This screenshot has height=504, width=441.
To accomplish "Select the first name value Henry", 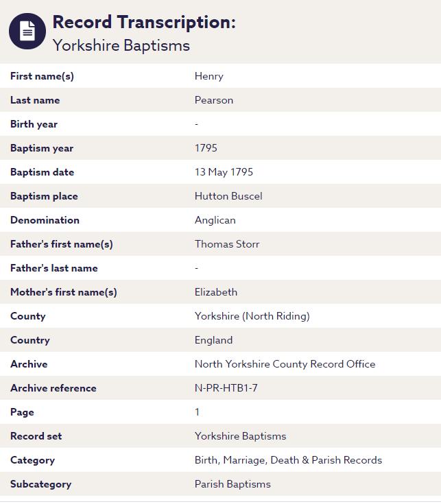I will 209,76.
